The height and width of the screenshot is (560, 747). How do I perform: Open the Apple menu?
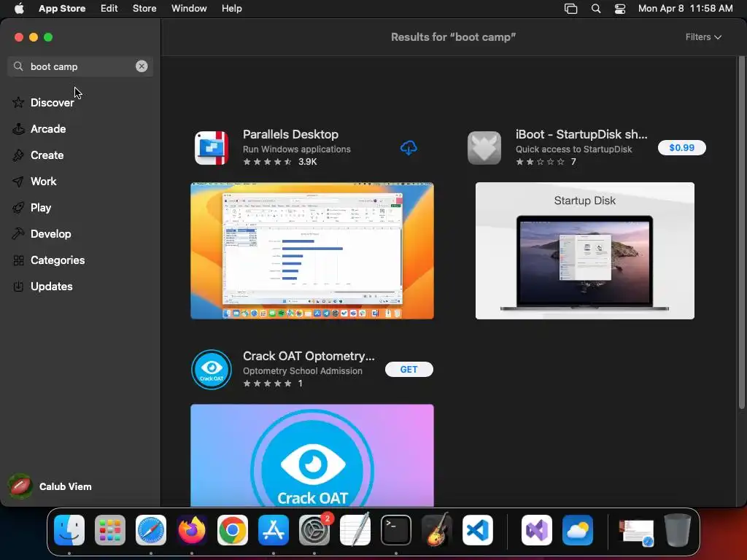[x=19, y=8]
